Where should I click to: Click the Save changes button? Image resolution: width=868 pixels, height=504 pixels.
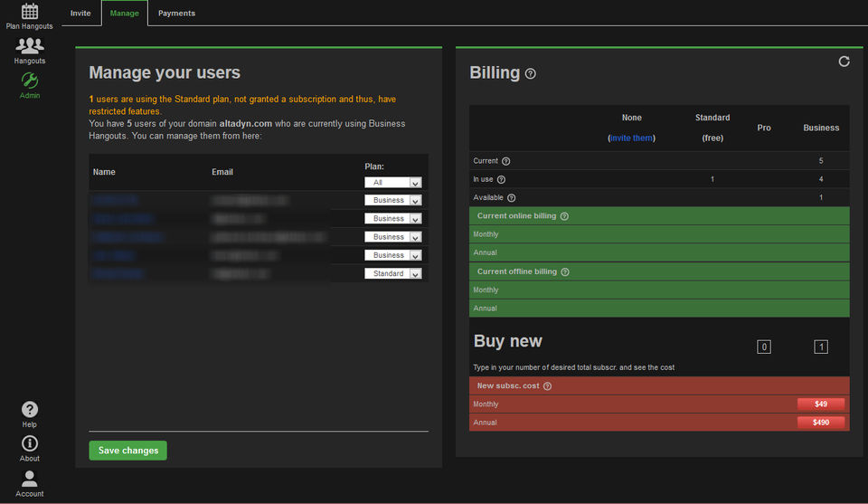127,451
